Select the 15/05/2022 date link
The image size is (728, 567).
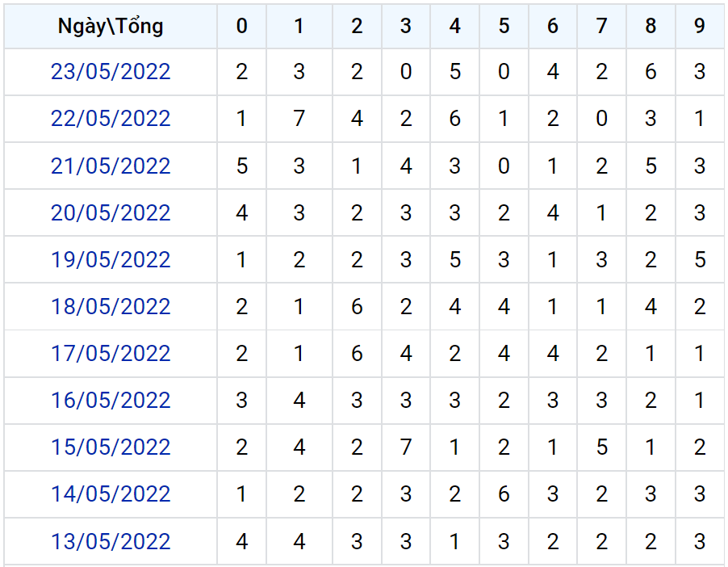tap(111, 447)
